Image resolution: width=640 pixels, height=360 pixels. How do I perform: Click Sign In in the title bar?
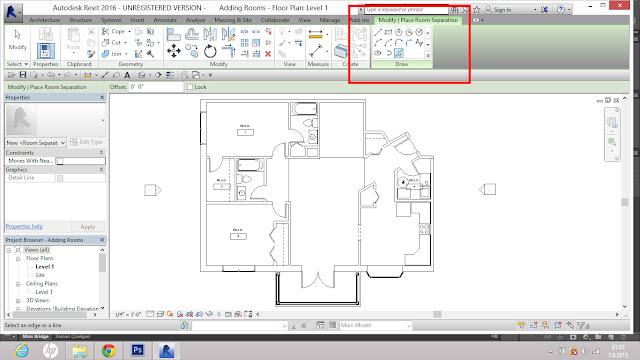point(502,9)
